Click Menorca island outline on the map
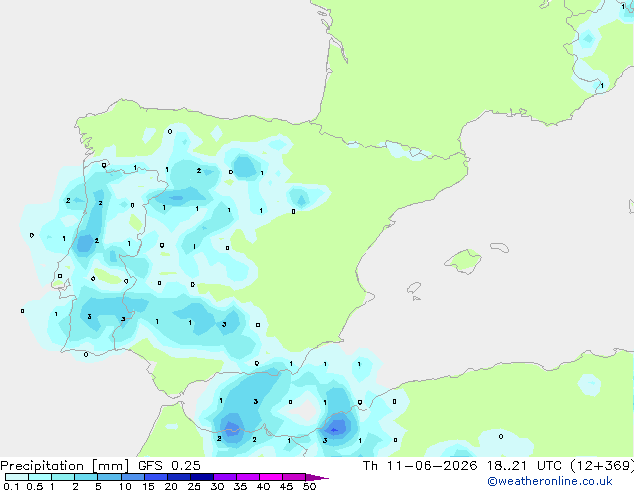Viewport: 634px width, 490px height. pyautogui.click(x=499, y=247)
